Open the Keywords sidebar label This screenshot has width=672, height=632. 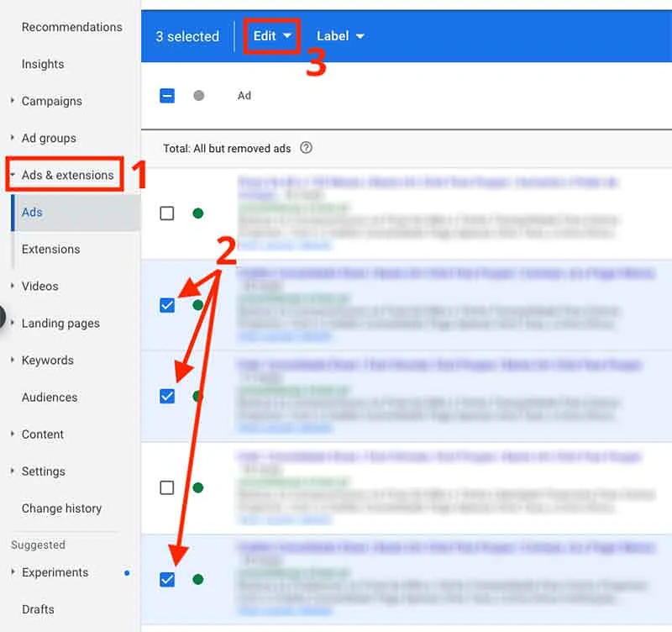tap(48, 361)
